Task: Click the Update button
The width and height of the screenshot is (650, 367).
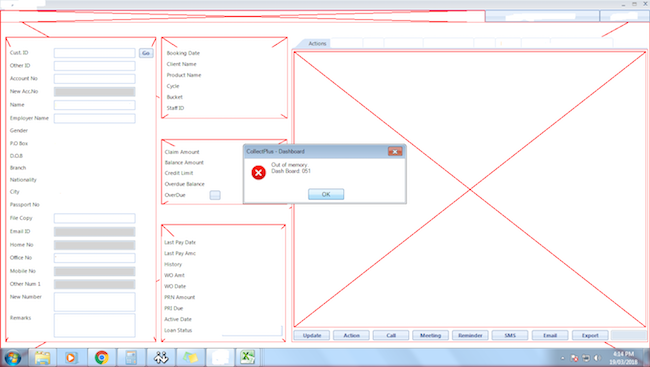Action: 312,335
